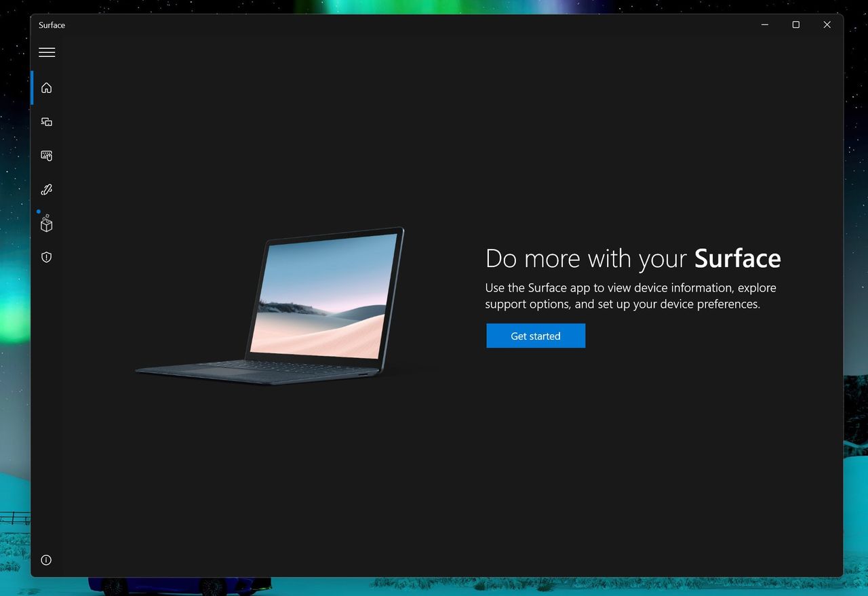Open the Surface Pen settings icon
Screen dimensions: 868x596
tap(46, 190)
